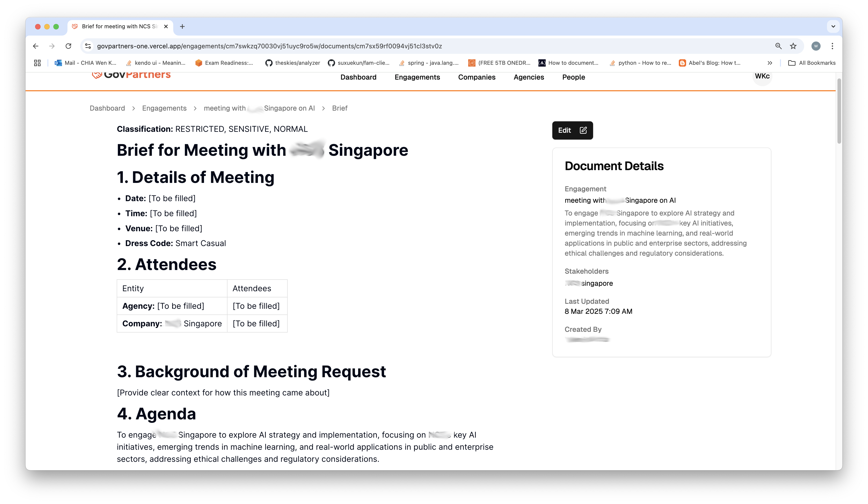
Task: Reload the current page
Action: click(x=68, y=46)
